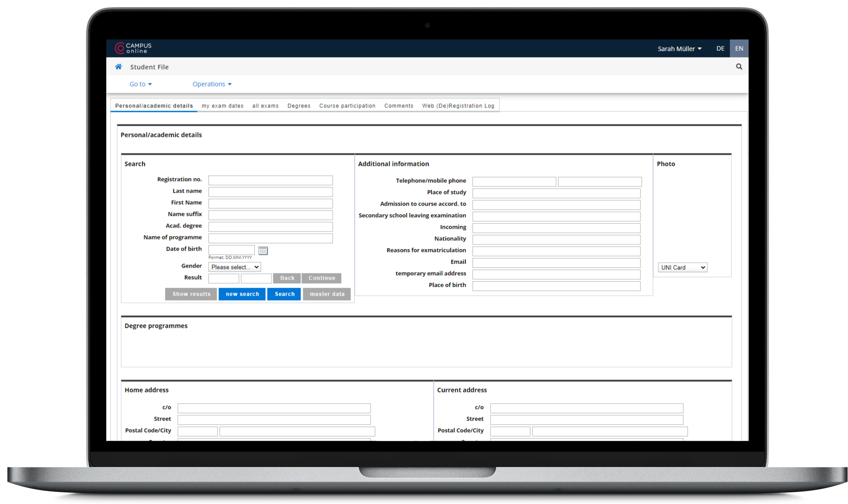Open the UNI Card dropdown
The image size is (848, 504).
[x=682, y=268]
